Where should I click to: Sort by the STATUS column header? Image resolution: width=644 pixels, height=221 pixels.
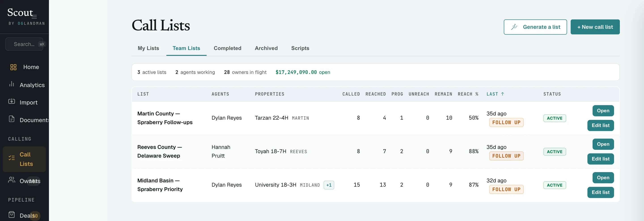pyautogui.click(x=552, y=94)
